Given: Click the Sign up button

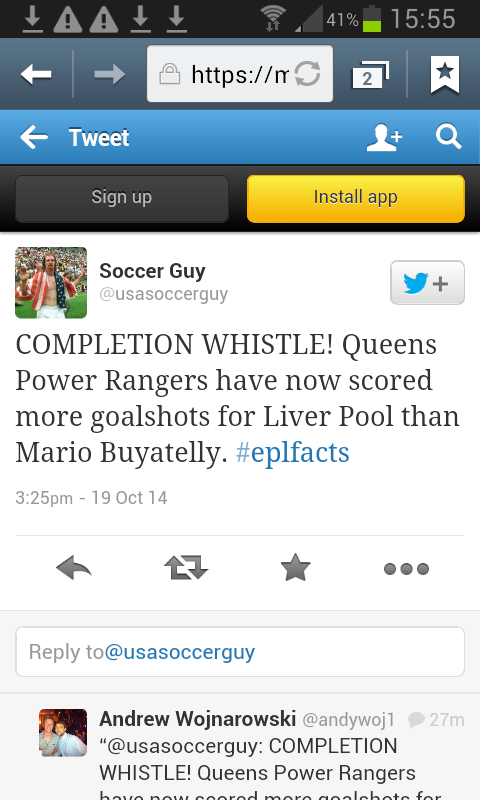Looking at the screenshot, I should (122, 198).
